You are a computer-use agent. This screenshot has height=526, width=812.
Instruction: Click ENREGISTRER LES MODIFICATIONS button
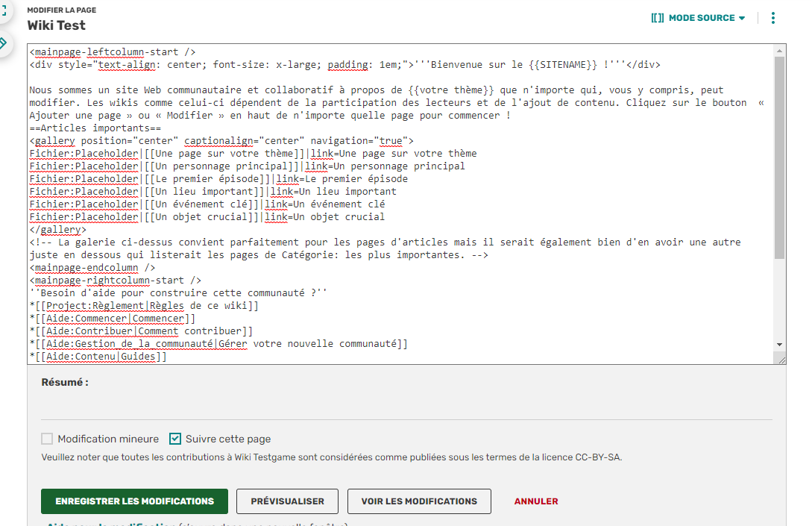(135, 501)
